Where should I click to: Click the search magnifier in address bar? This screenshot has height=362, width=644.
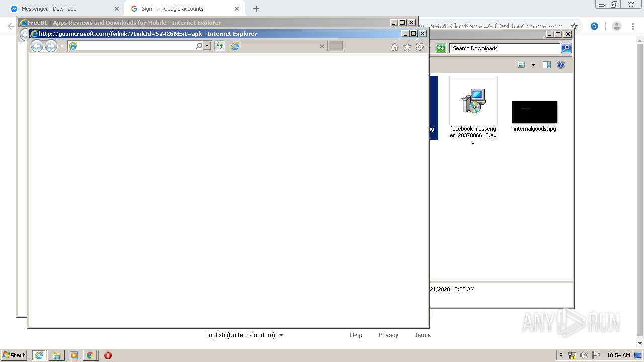199,46
